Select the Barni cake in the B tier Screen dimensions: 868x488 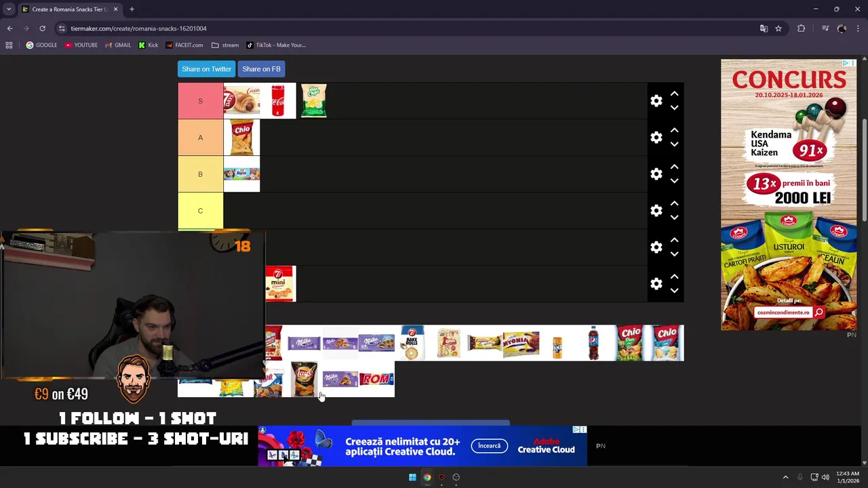tap(241, 174)
